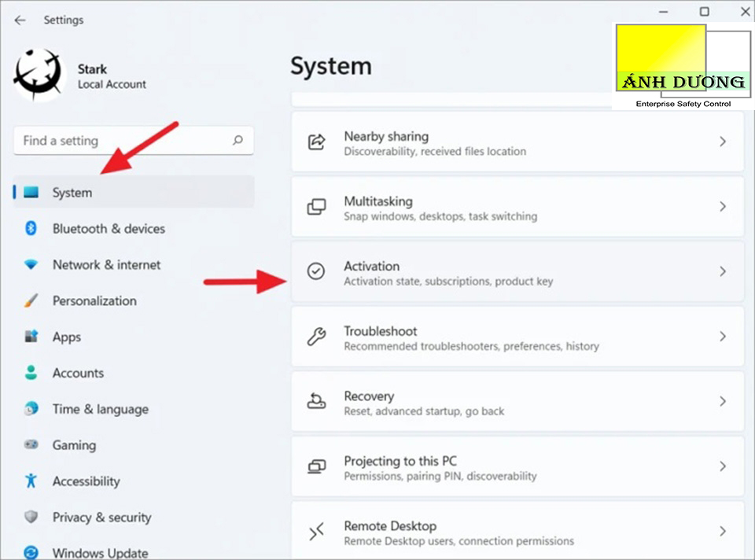Click the Personalization paintbrush icon
The height and width of the screenshot is (560, 755).
(31, 301)
